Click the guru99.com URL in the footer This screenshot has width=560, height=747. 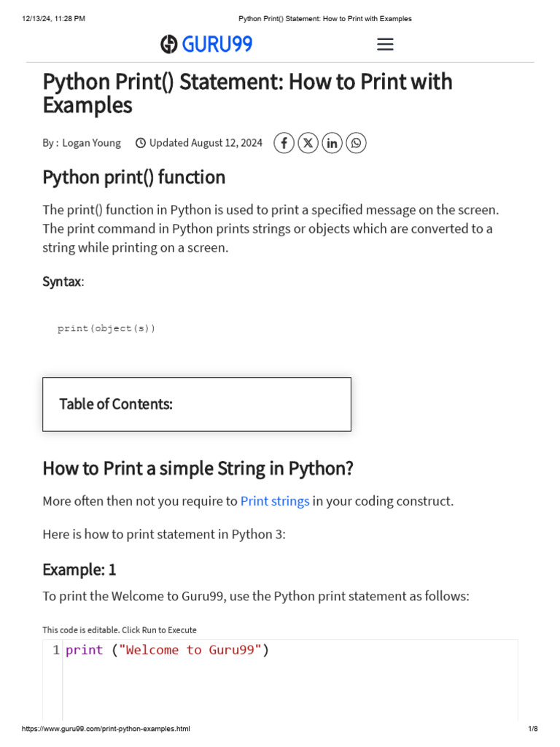(x=106, y=729)
